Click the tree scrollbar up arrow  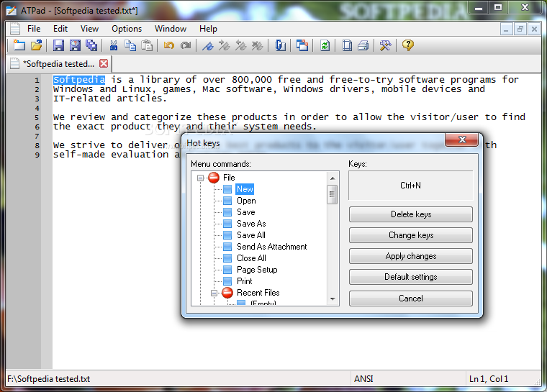[x=333, y=178]
